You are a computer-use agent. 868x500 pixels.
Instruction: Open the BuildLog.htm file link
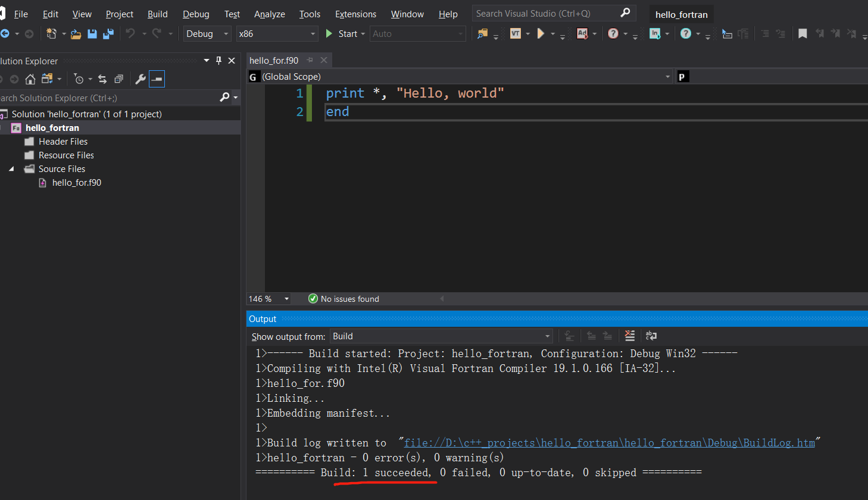610,443
